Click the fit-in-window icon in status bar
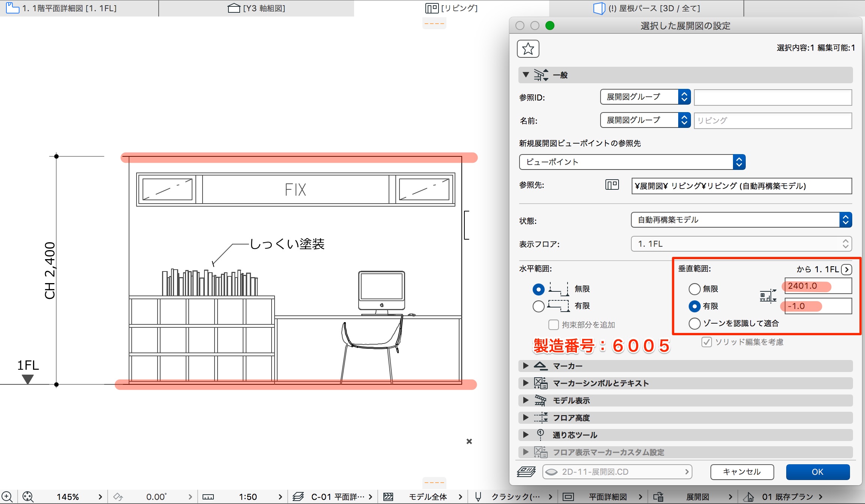 28,497
